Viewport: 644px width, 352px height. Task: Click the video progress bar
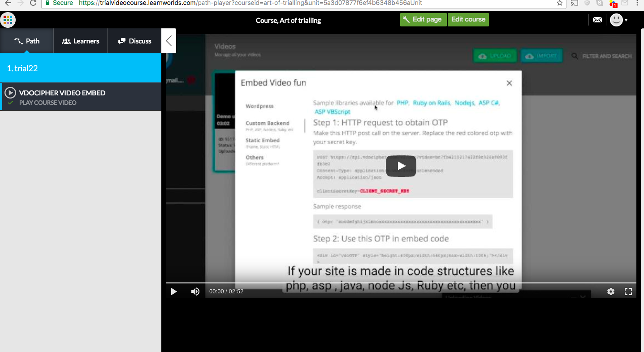pyautogui.click(x=401, y=283)
